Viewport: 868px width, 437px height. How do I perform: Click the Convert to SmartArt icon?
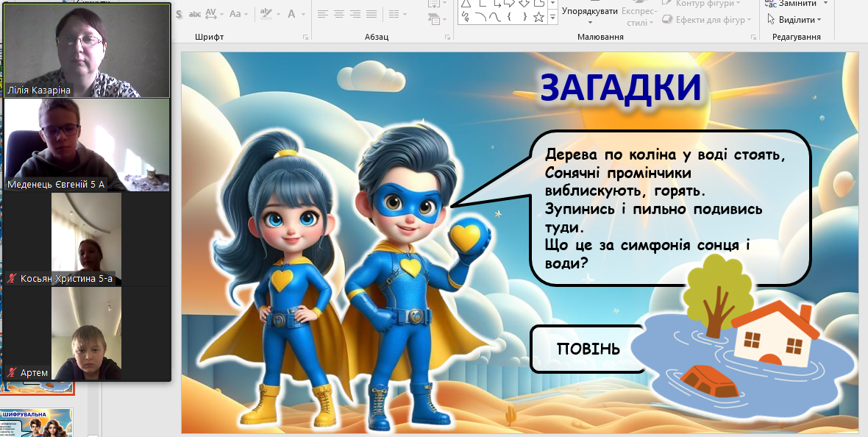(433, 19)
